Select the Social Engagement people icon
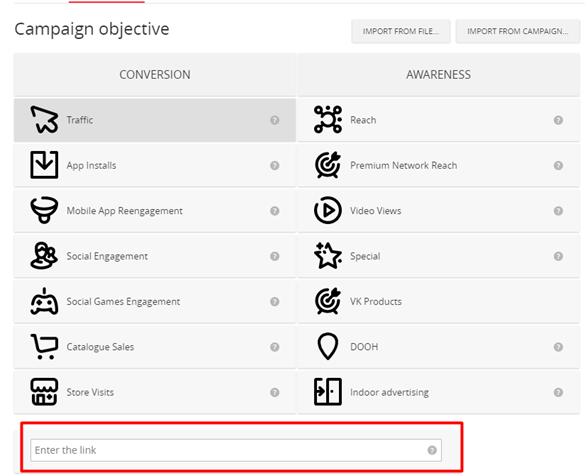 coord(44,256)
